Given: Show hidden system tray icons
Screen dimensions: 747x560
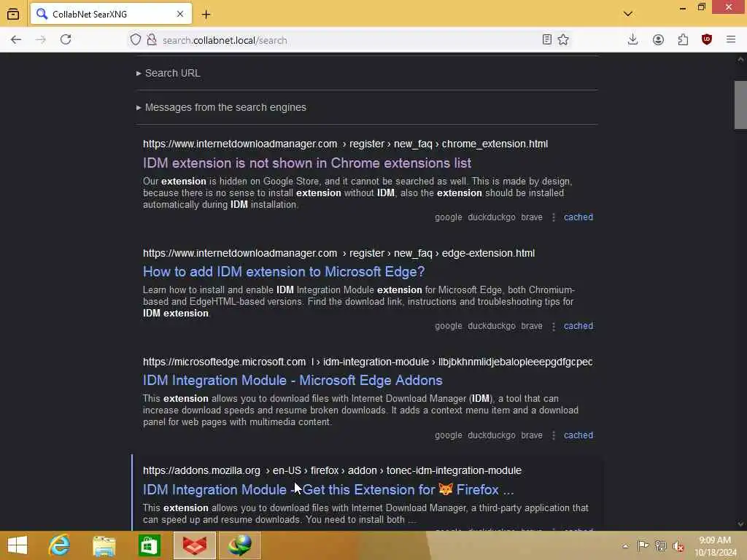Looking at the screenshot, I should [x=625, y=545].
